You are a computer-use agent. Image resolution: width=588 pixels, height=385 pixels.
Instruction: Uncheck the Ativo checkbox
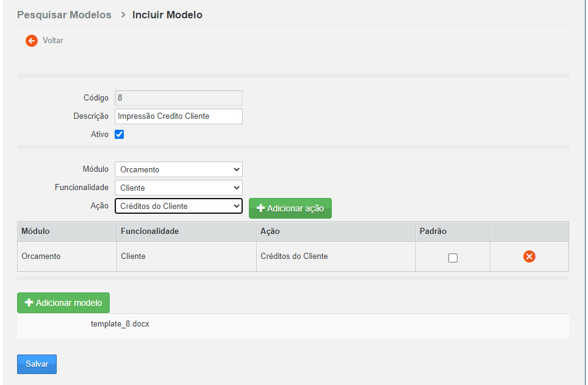tap(120, 135)
